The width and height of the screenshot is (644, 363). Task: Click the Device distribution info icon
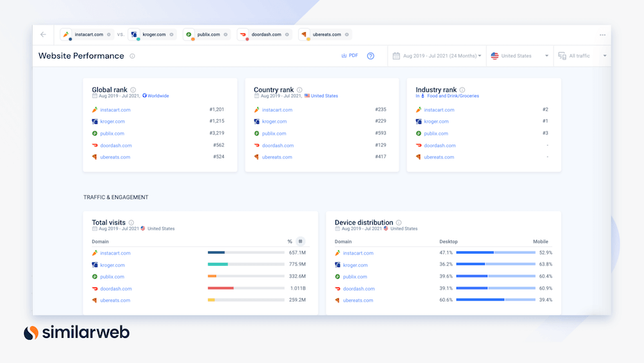pos(399,222)
